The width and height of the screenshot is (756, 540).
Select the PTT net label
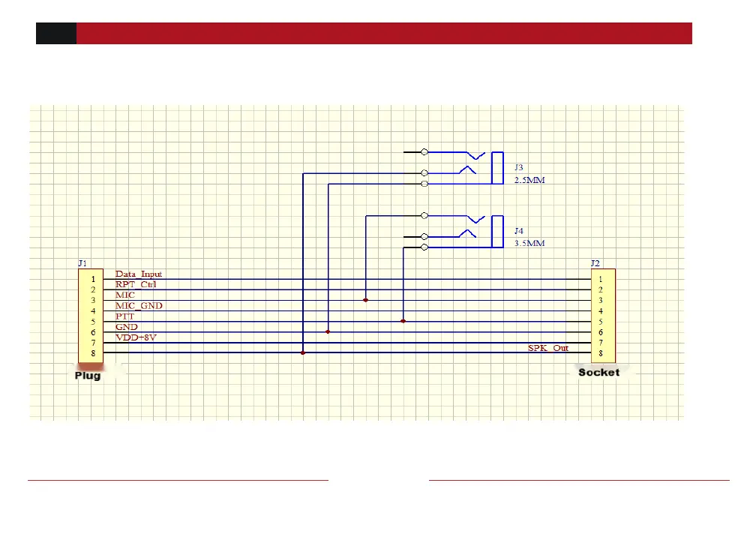click(124, 316)
